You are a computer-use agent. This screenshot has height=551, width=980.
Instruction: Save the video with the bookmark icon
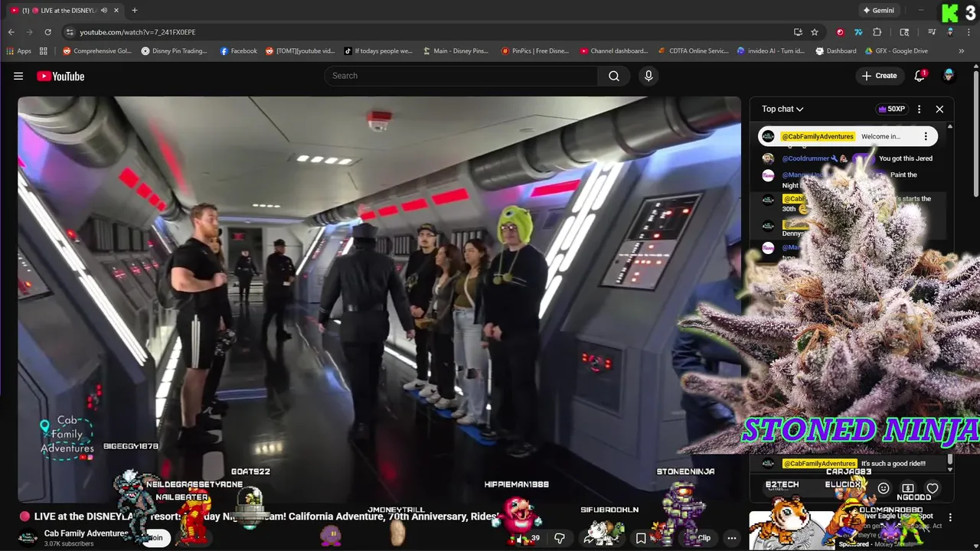(x=641, y=538)
